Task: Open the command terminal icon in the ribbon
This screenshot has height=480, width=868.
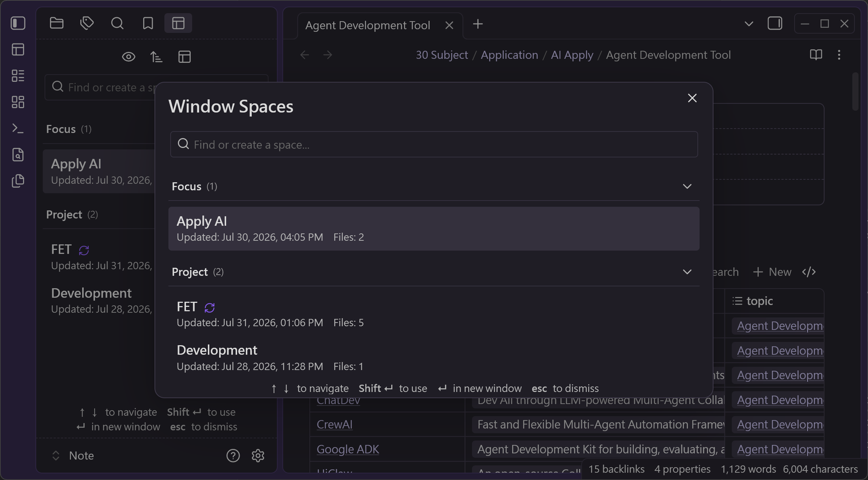Action: point(18,128)
